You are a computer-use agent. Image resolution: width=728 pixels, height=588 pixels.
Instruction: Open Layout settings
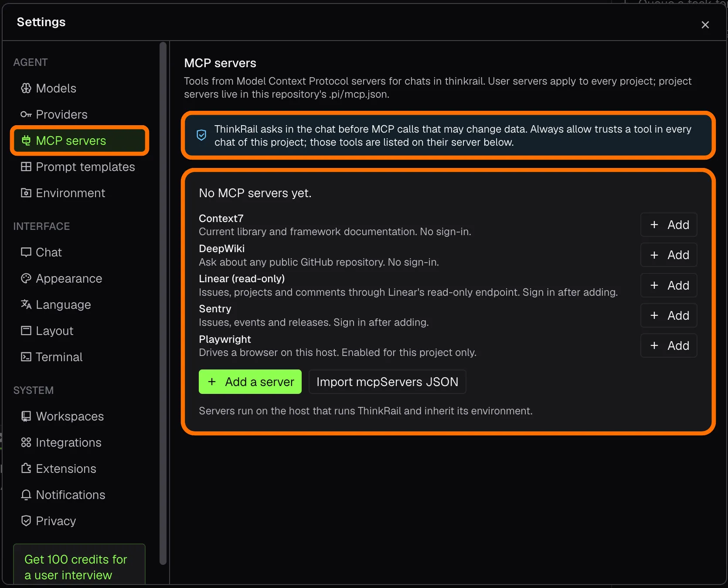[x=79, y=331]
